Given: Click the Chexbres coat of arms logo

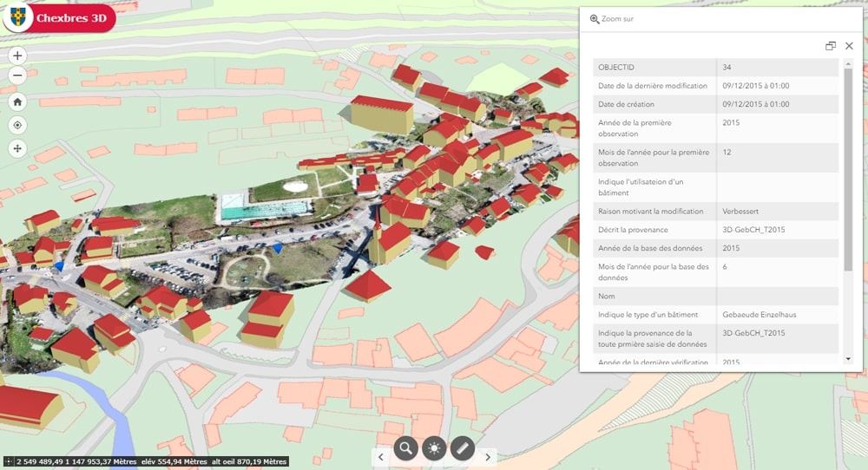Looking at the screenshot, I should 17,17.
